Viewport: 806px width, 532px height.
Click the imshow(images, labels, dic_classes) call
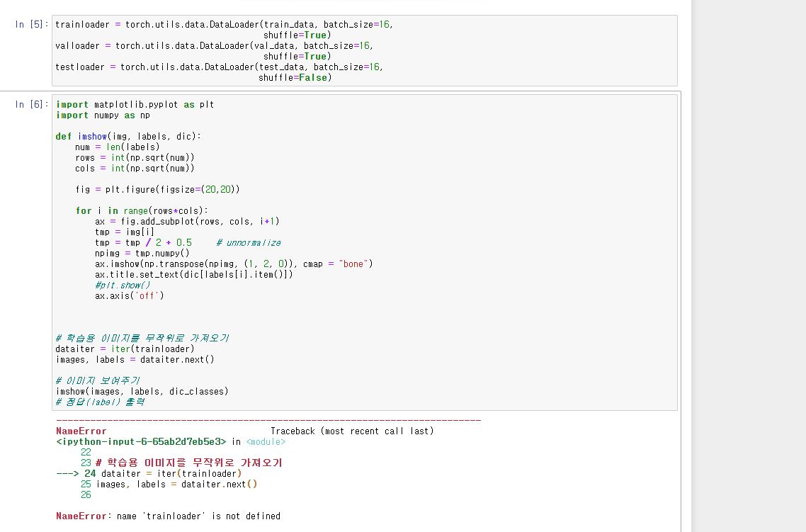pos(142,391)
